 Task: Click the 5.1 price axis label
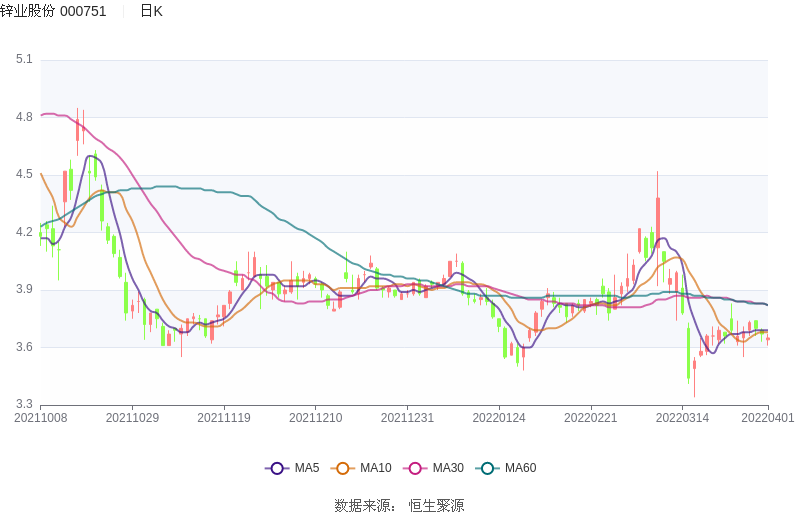[24, 60]
